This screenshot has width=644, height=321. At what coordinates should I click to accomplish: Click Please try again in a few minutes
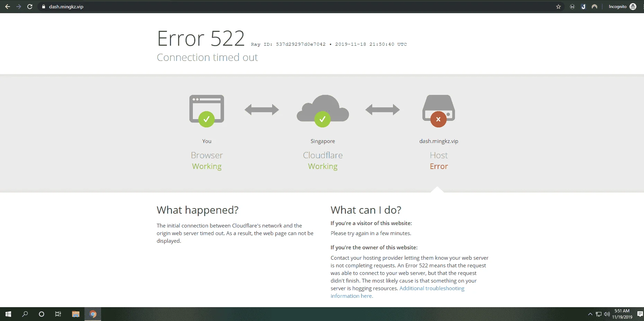[x=371, y=233]
